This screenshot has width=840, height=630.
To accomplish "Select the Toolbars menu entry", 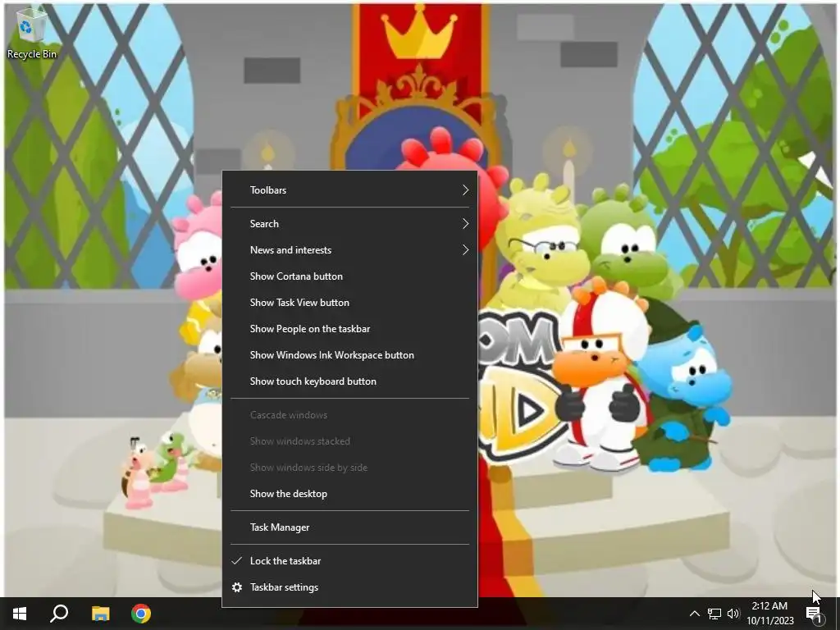I will tap(349, 190).
